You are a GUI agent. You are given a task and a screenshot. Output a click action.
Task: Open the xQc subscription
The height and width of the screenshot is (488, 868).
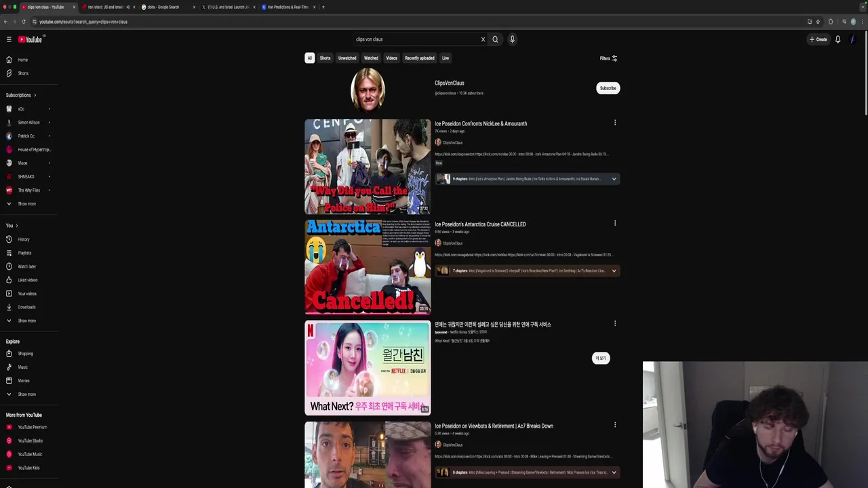(x=21, y=109)
